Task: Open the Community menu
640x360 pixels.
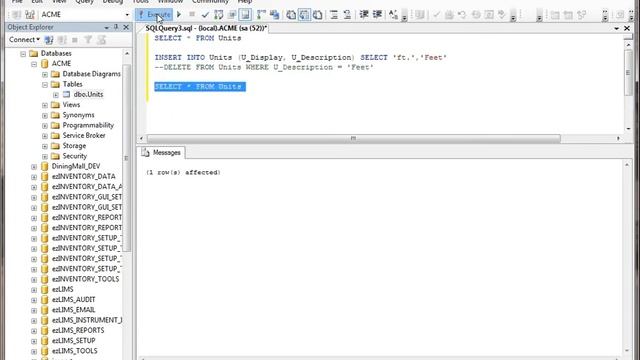Action: pos(210,2)
